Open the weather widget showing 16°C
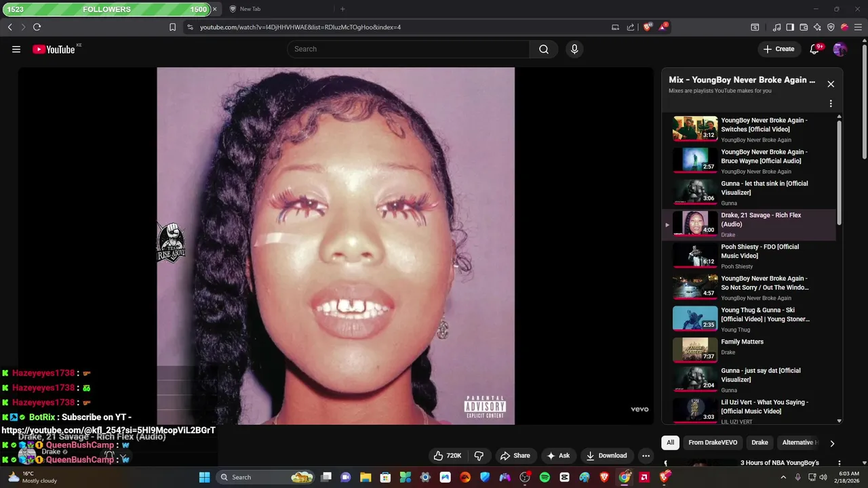 [x=33, y=477]
